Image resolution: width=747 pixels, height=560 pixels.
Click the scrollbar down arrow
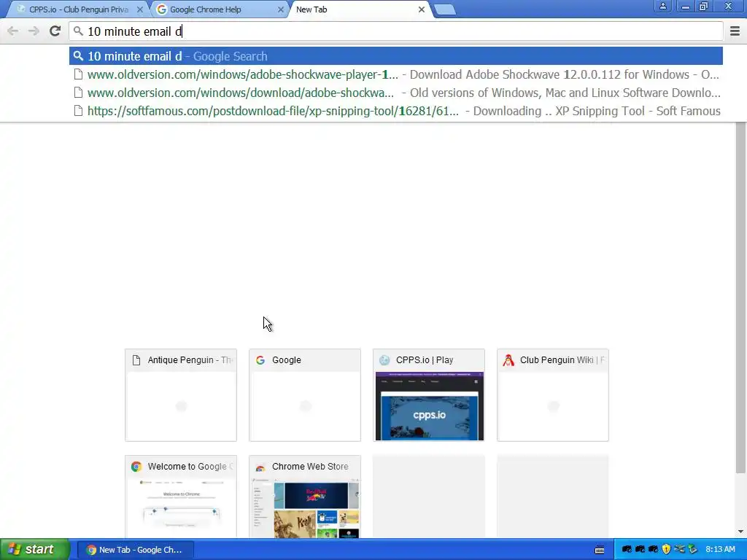tap(740, 532)
